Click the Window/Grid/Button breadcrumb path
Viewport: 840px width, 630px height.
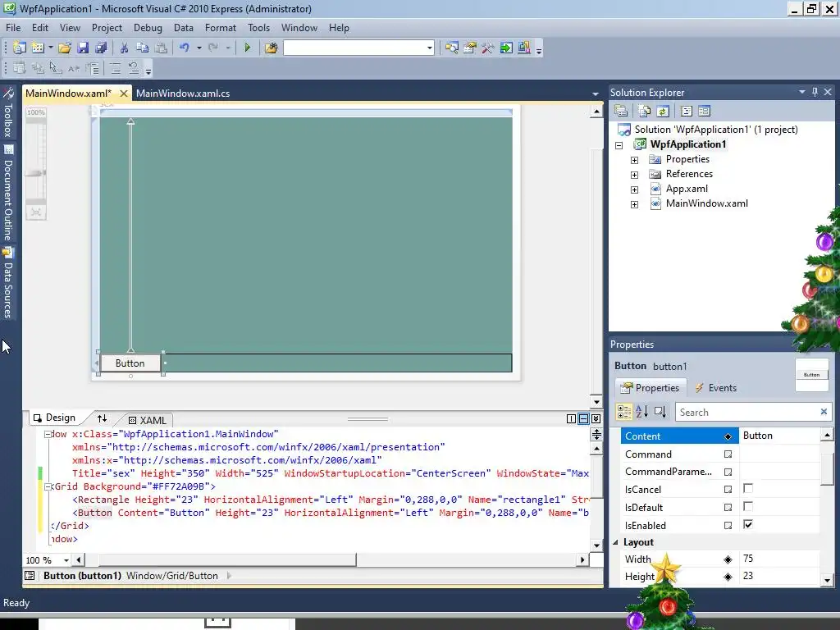coord(172,576)
